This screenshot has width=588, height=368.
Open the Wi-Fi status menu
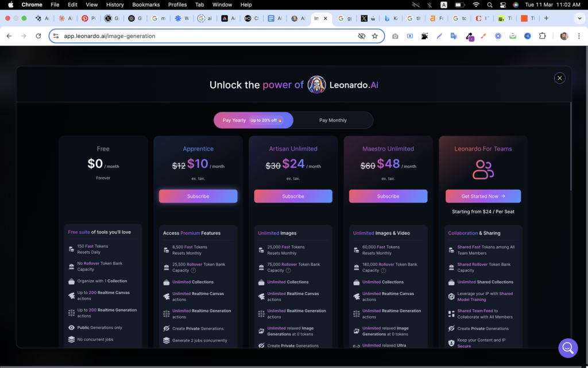click(476, 5)
